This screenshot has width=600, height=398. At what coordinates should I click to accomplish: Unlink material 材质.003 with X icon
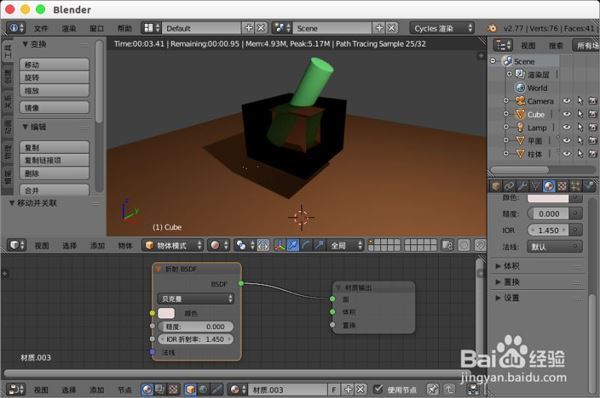(360, 390)
